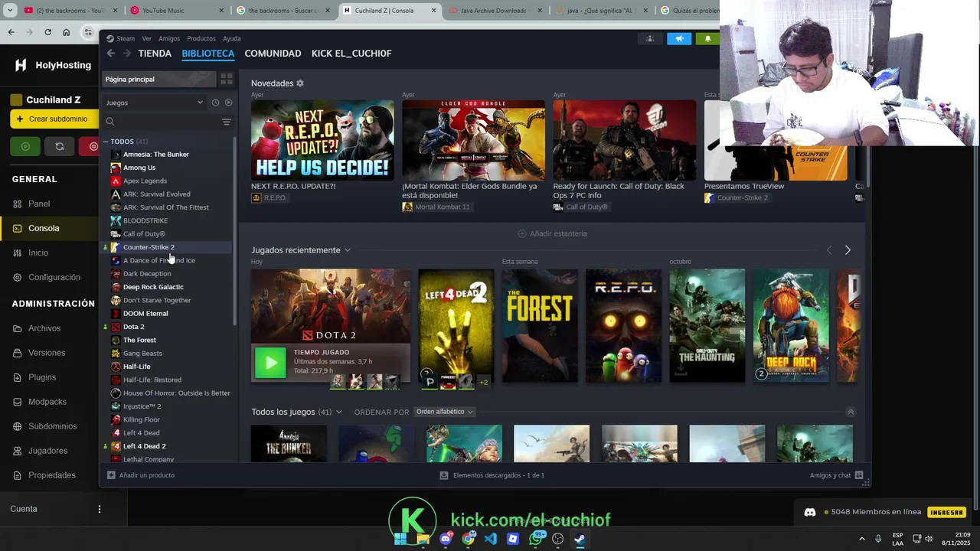Collapse the Todos los juegos shelf

(850, 412)
